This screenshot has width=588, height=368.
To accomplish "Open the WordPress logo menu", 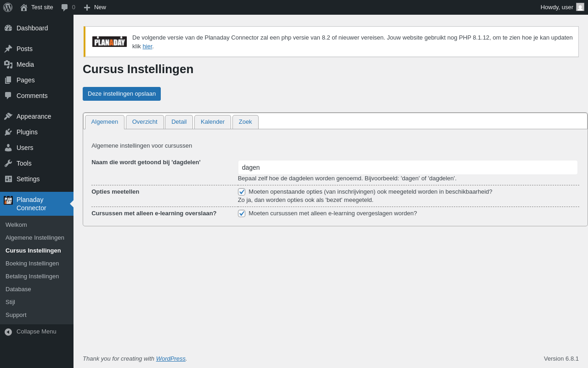I will (8, 7).
